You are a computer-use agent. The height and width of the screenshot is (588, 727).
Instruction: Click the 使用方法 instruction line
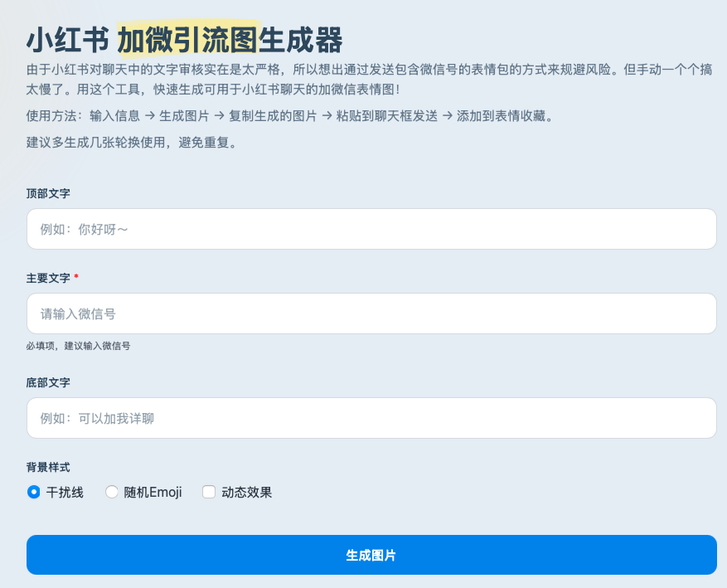290,116
